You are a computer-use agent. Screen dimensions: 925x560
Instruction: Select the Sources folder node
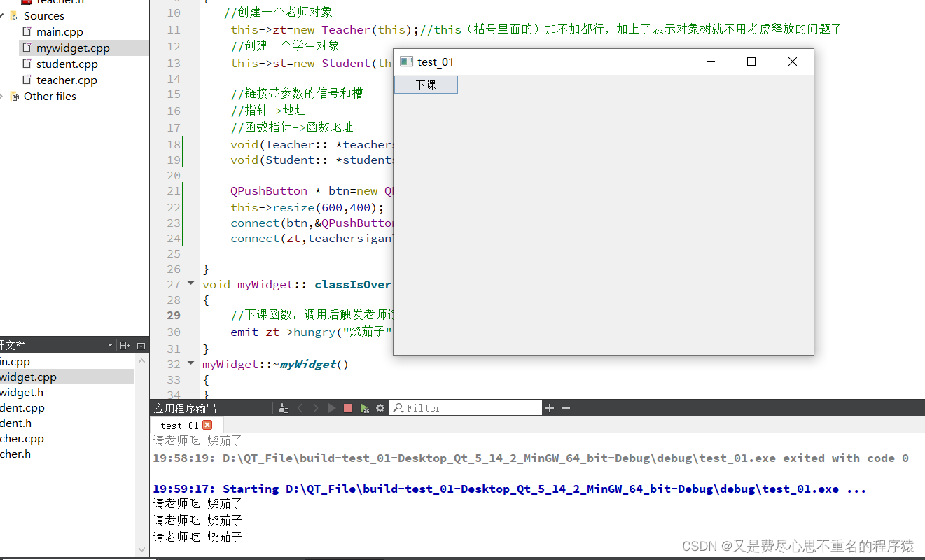tap(43, 15)
